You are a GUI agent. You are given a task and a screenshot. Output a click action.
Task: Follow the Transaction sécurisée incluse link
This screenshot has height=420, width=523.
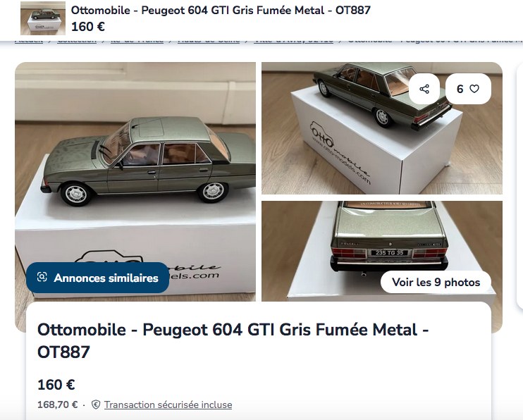coord(168,404)
